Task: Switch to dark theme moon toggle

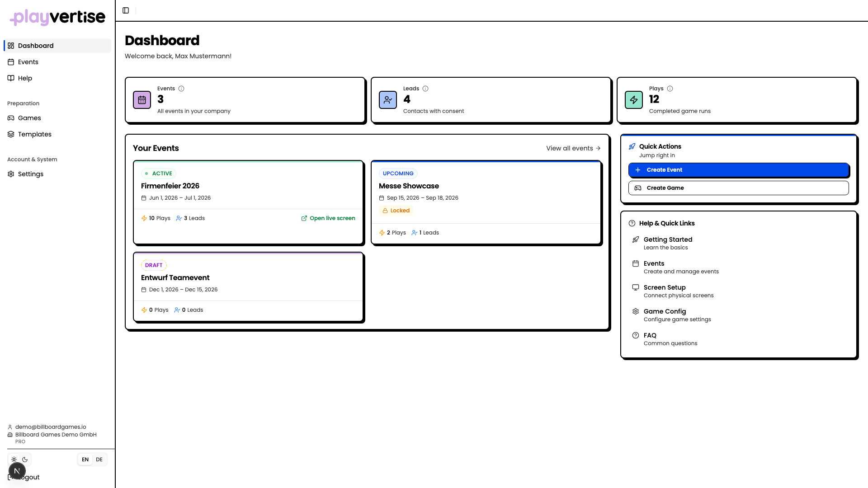Action: tap(25, 460)
